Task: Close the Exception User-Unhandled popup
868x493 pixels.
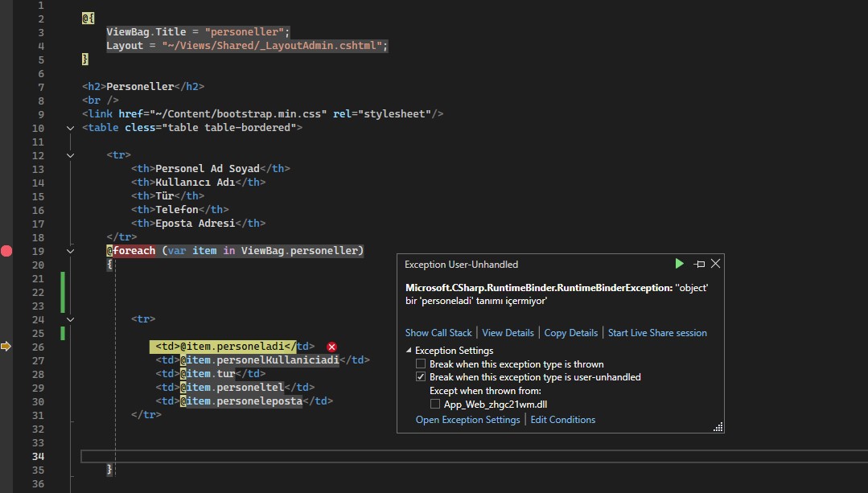Action: pyautogui.click(x=716, y=263)
